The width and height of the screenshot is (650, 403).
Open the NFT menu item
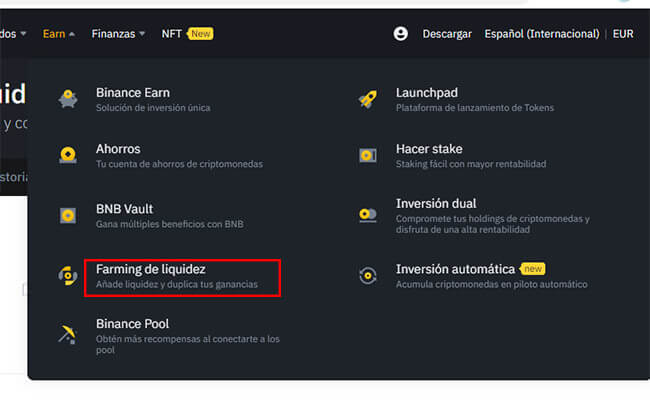172,34
